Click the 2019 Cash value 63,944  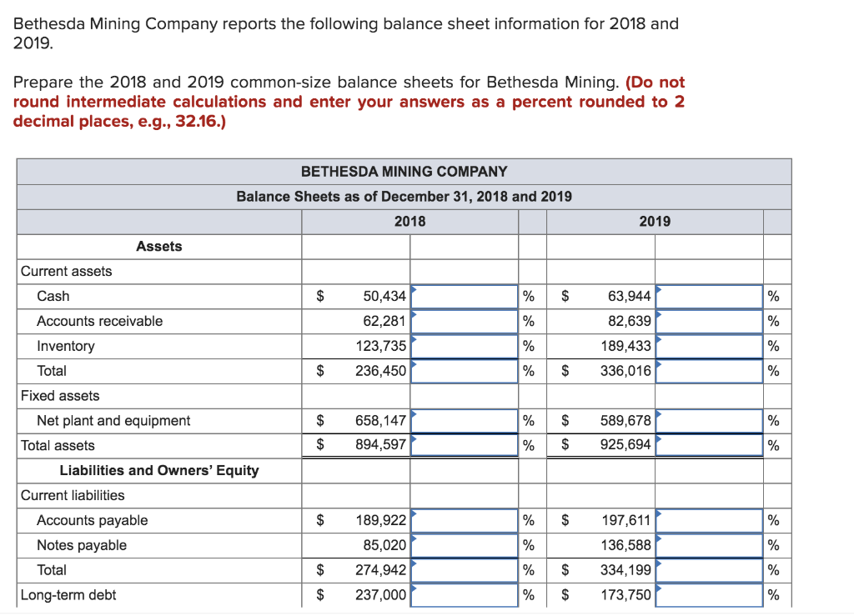(x=630, y=297)
